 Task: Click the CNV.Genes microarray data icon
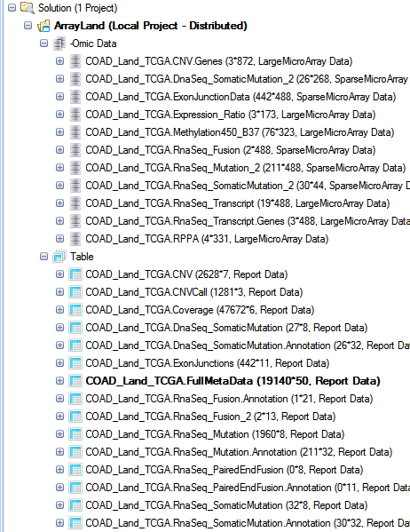pos(75,61)
